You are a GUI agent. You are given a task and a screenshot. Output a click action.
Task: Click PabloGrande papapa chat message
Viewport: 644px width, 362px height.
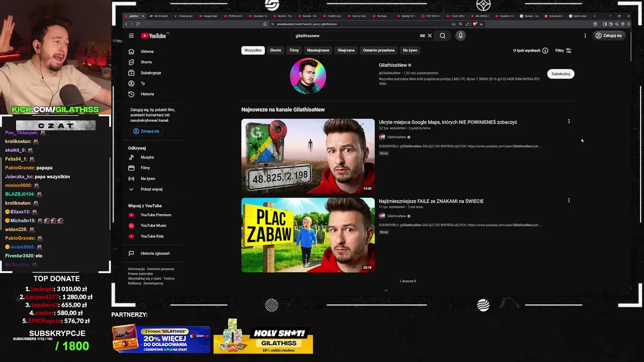pos(29,168)
